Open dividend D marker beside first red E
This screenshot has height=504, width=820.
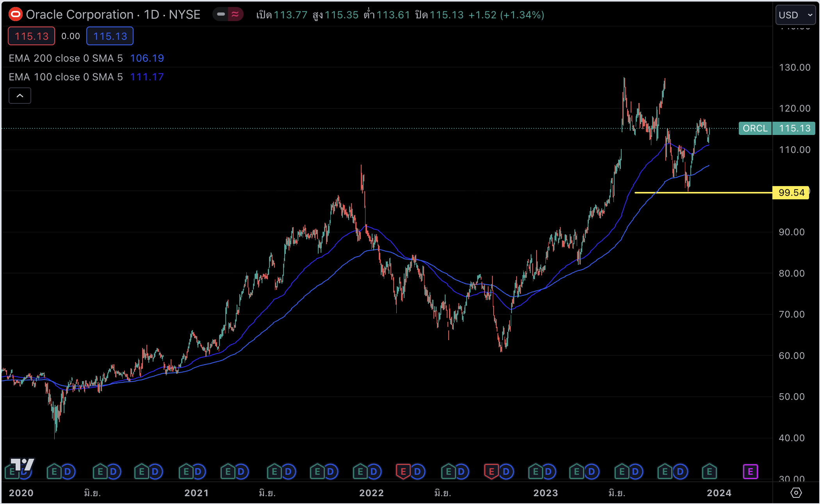[x=417, y=472]
